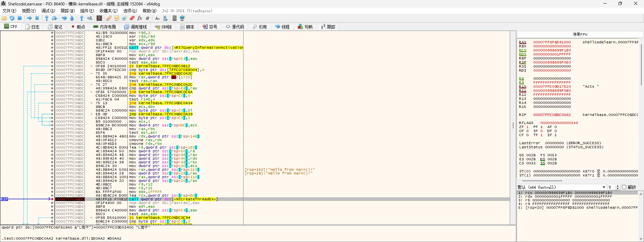The height and width of the screenshot is (242, 644).
Task: Toggle the ZF flag value
Action: 527,127
